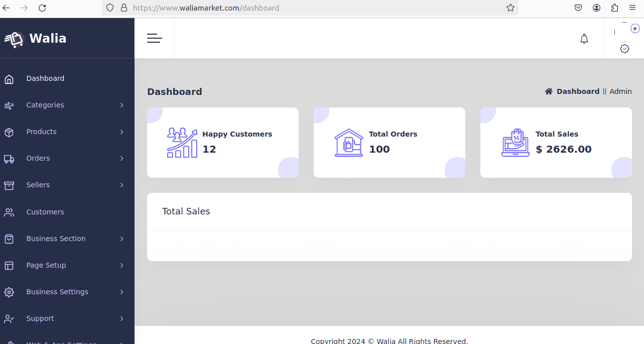The width and height of the screenshot is (644, 344).
Task: Click the verified badge icon below the avatar
Action: (x=624, y=49)
